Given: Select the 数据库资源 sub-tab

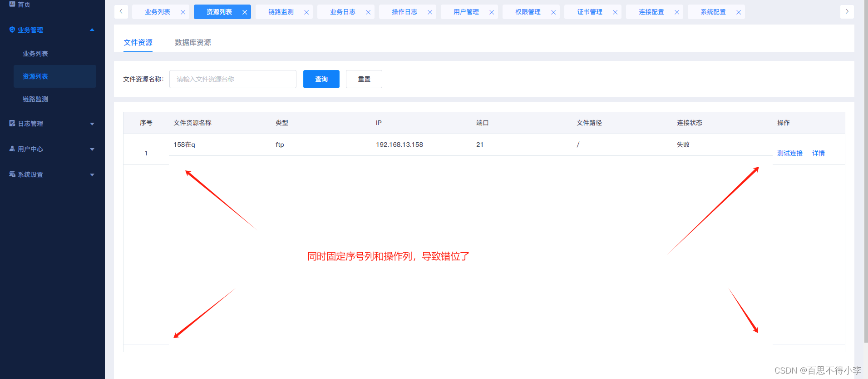Looking at the screenshot, I should pyautogui.click(x=193, y=42).
